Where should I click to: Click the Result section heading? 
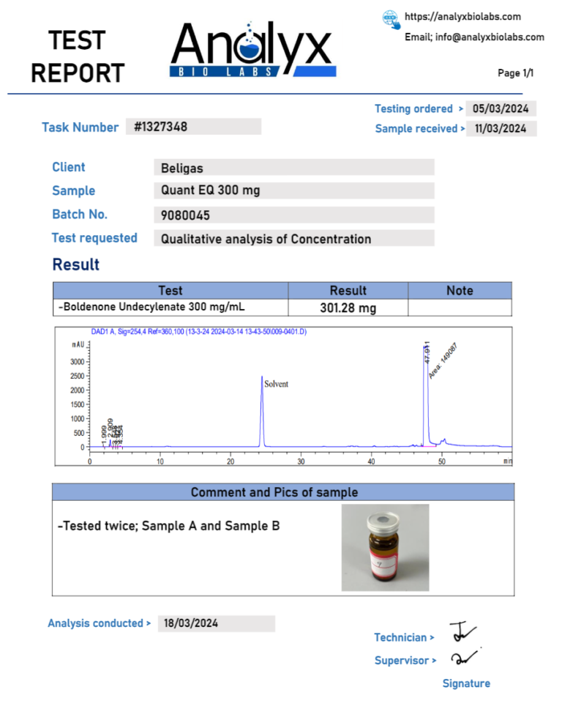click(x=76, y=264)
